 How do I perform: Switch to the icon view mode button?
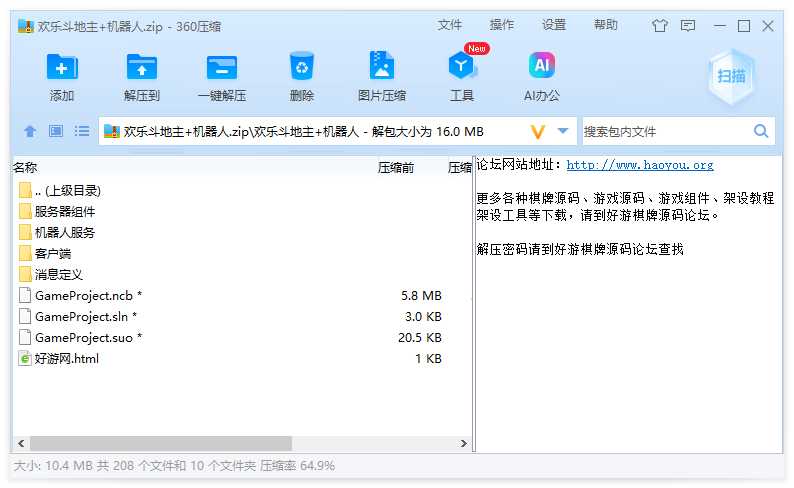pos(56,131)
